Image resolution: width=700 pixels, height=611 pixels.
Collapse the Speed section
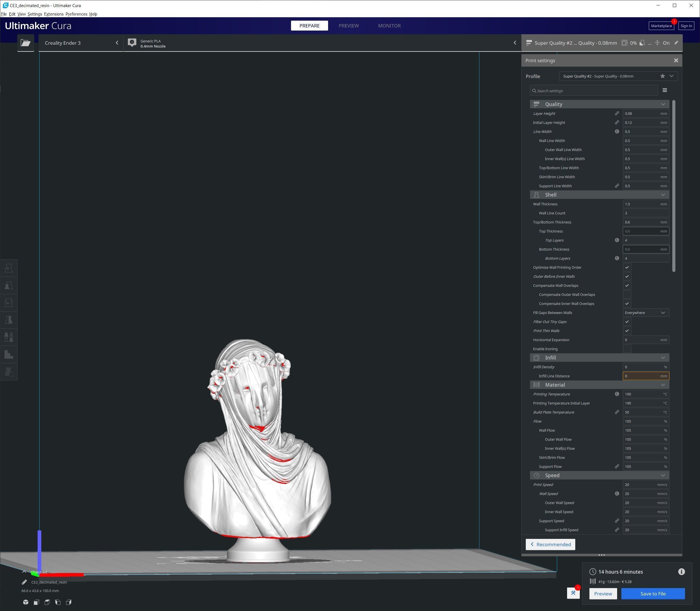[599, 475]
